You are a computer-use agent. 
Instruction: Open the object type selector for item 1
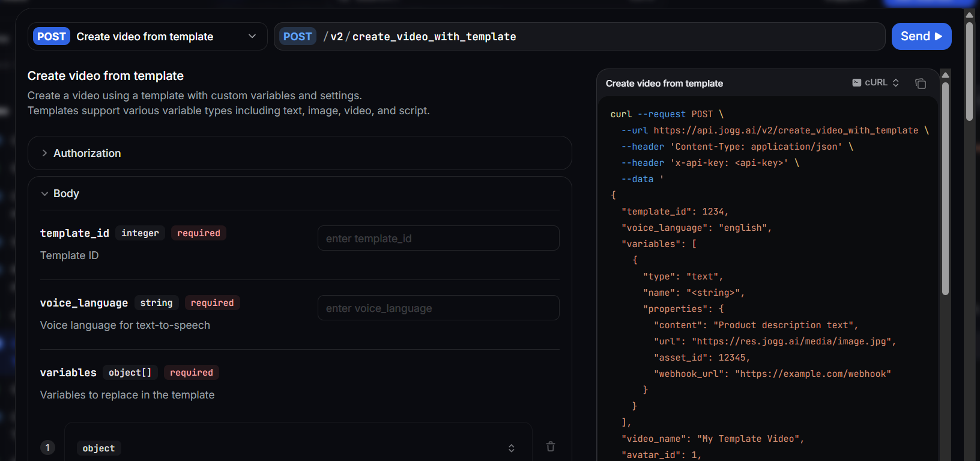298,448
